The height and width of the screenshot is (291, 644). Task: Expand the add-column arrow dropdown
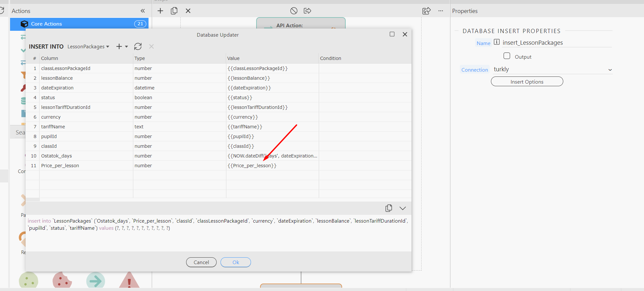click(x=126, y=47)
